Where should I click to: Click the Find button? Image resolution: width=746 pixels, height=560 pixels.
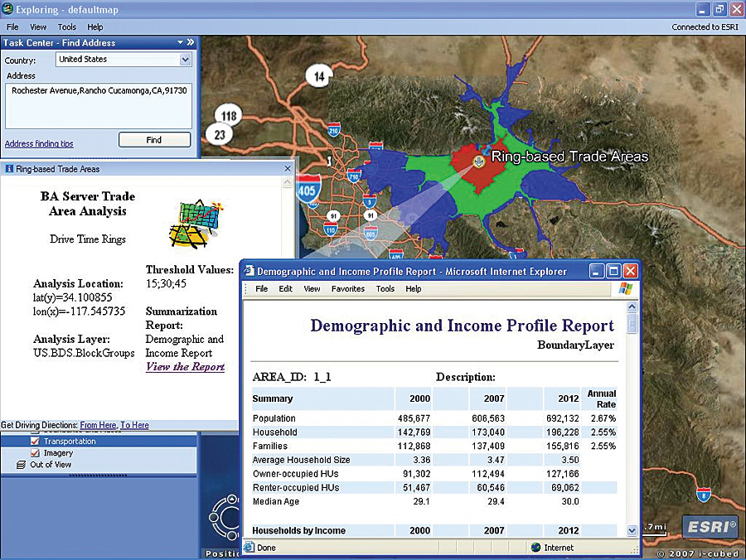click(x=154, y=140)
